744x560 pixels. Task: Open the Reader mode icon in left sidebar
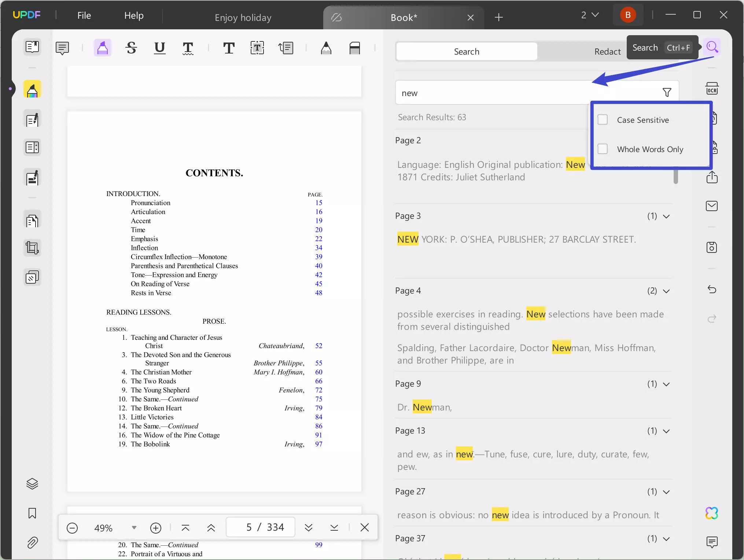32,47
